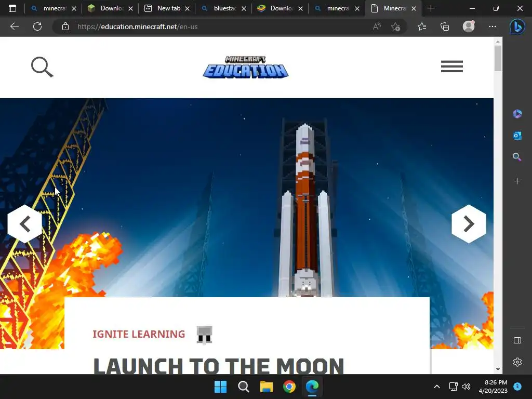Image resolution: width=532 pixels, height=399 pixels.
Task: Open File Explorer from taskbar
Action: (x=267, y=387)
